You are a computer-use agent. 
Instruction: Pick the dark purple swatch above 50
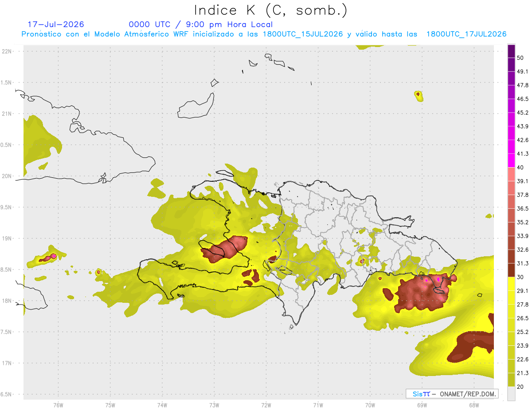[511, 51]
